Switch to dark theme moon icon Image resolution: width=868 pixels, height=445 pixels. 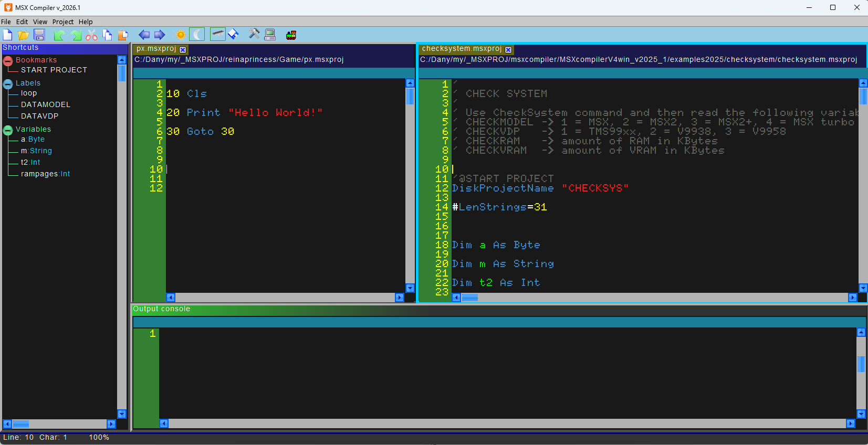(x=197, y=35)
